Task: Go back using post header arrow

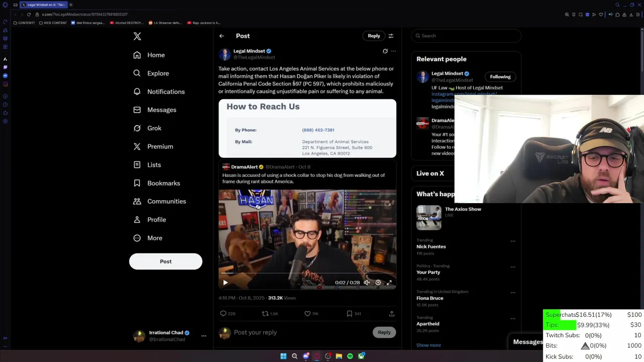Action: coord(221,36)
